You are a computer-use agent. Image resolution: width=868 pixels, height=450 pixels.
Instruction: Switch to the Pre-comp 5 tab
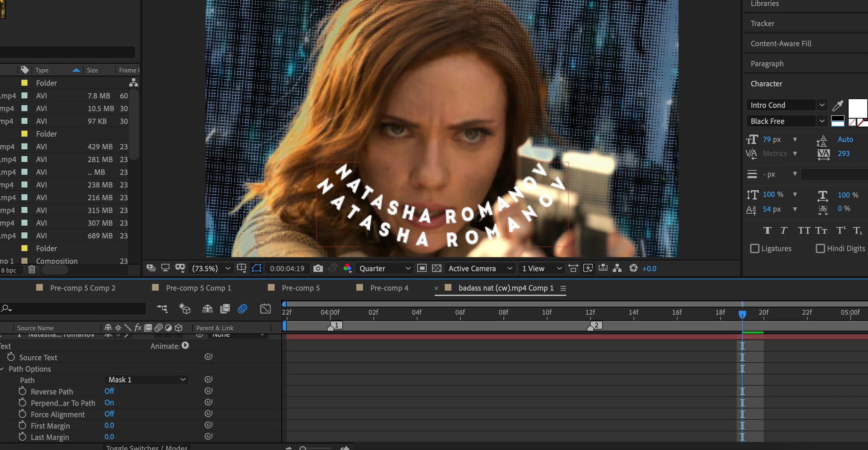click(x=301, y=288)
